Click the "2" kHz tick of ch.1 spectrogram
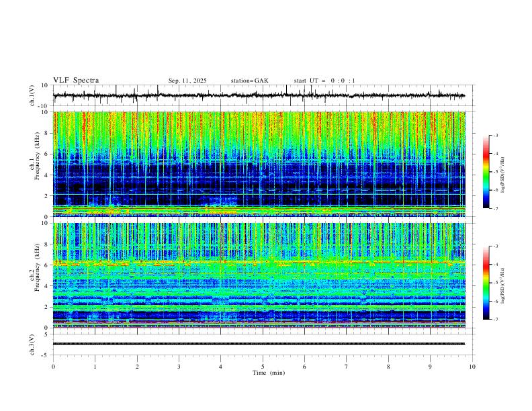This screenshot has width=532, height=411. pyautogui.click(x=46, y=195)
